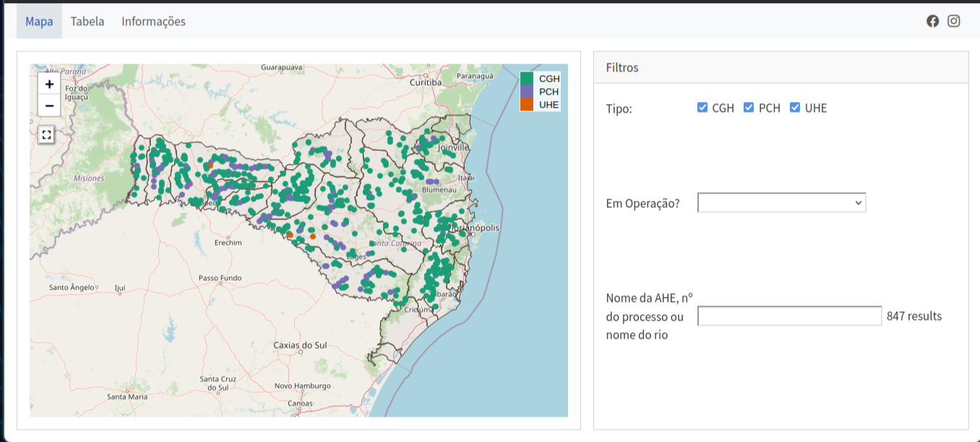Click the purple PCH legend swatch
980x442 pixels.
pyautogui.click(x=527, y=92)
